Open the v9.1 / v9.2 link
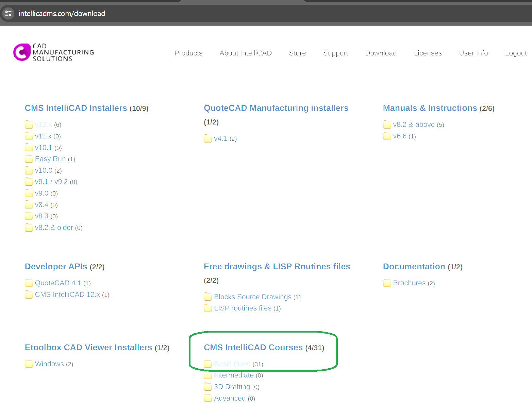Screen dimensions: 532x405 51,182
